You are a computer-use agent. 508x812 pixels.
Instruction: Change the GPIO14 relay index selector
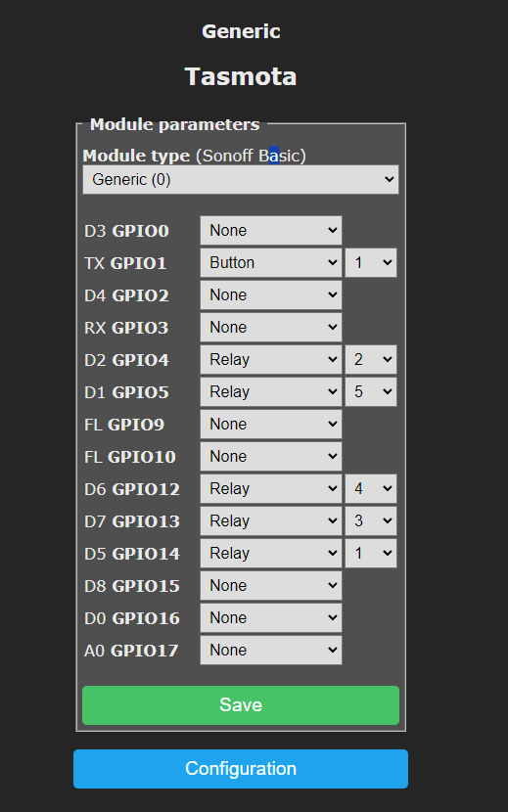371,553
